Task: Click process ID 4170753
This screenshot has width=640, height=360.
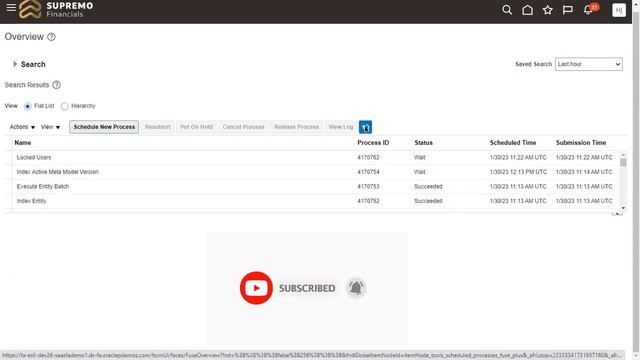Action: point(368,187)
